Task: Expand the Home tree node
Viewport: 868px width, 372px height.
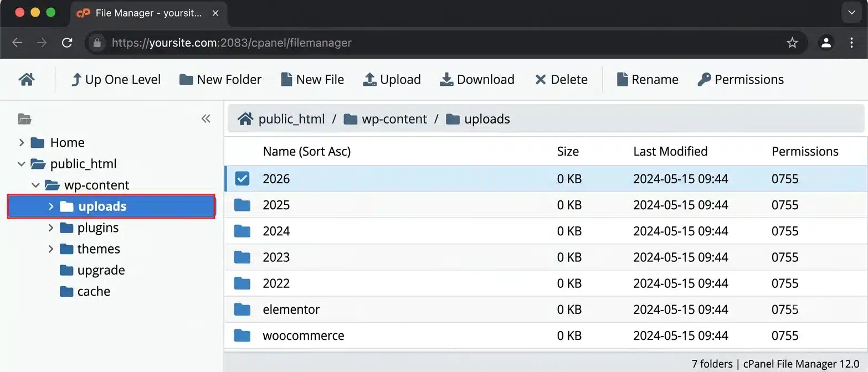Action: pyautogui.click(x=22, y=143)
